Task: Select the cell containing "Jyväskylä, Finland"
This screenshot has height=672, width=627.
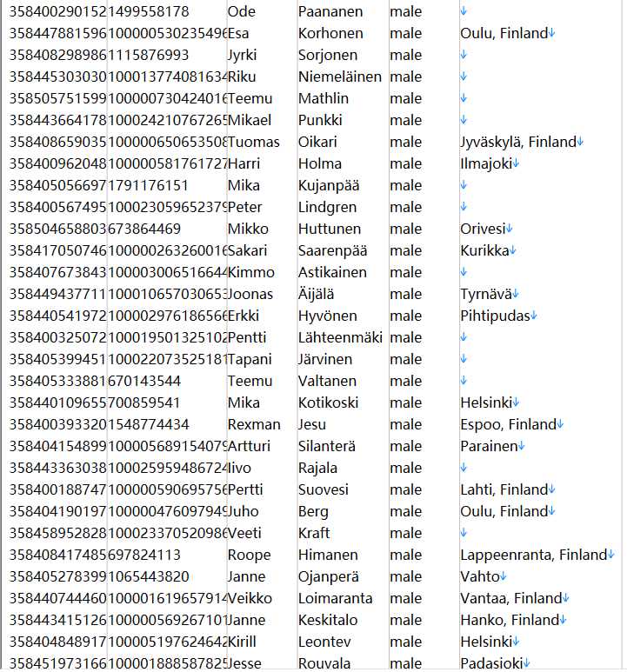Action: [x=518, y=142]
